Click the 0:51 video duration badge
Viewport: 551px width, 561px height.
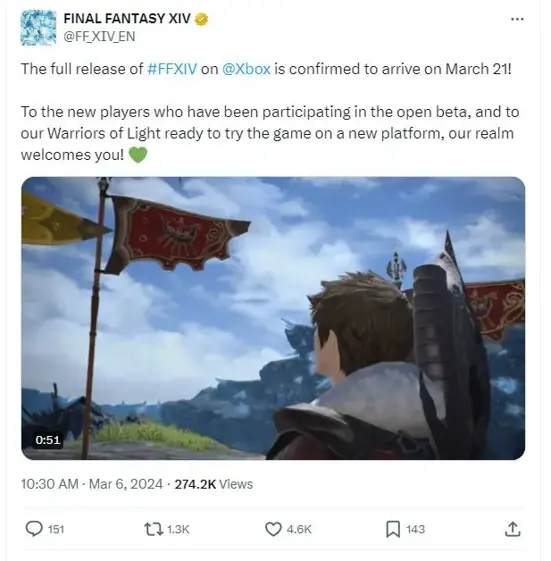[x=48, y=440]
